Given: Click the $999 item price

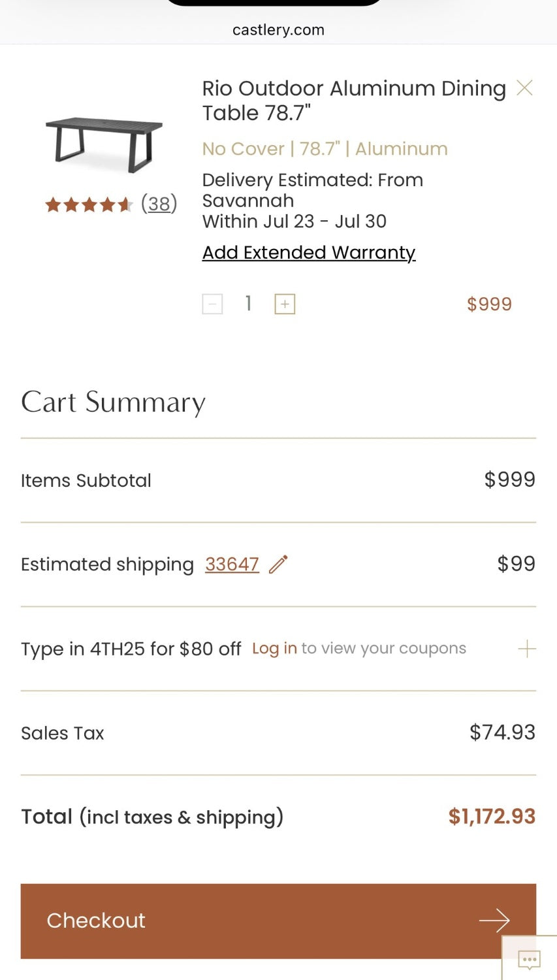Looking at the screenshot, I should point(489,304).
